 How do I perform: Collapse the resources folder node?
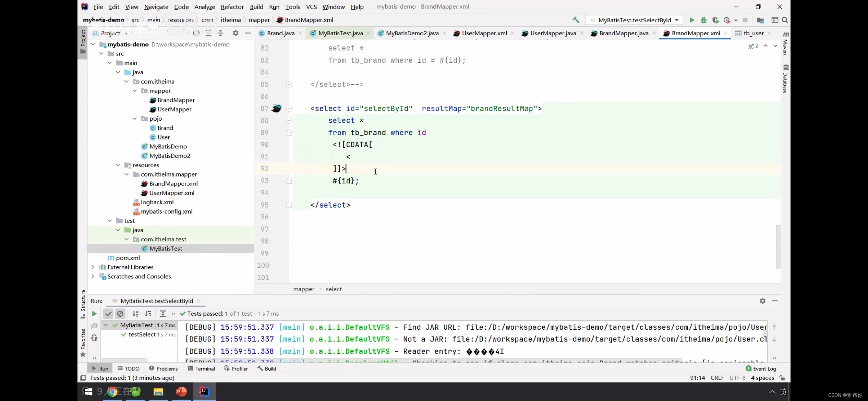[118, 165]
